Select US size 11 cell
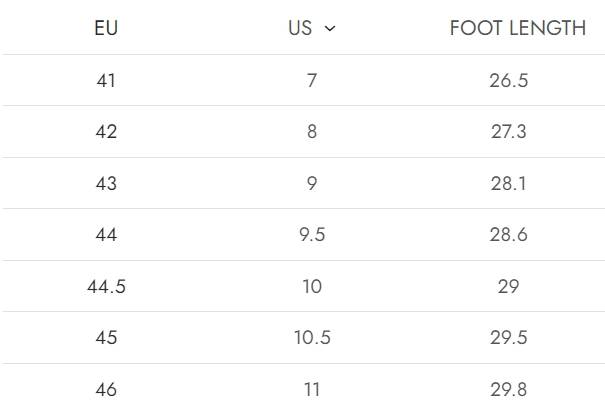The height and width of the screenshot is (418, 605). click(x=312, y=389)
